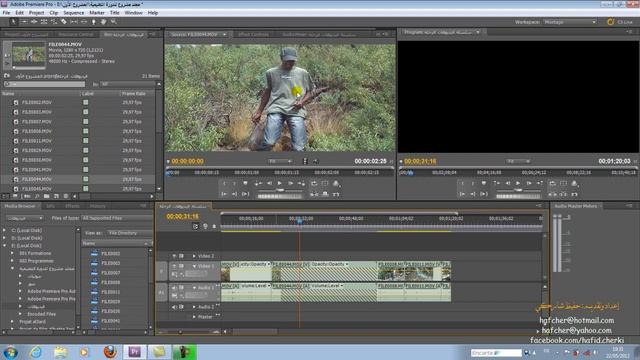Collapse the Video 1 track
This screenshot has height=360, width=640.
tap(194, 266)
